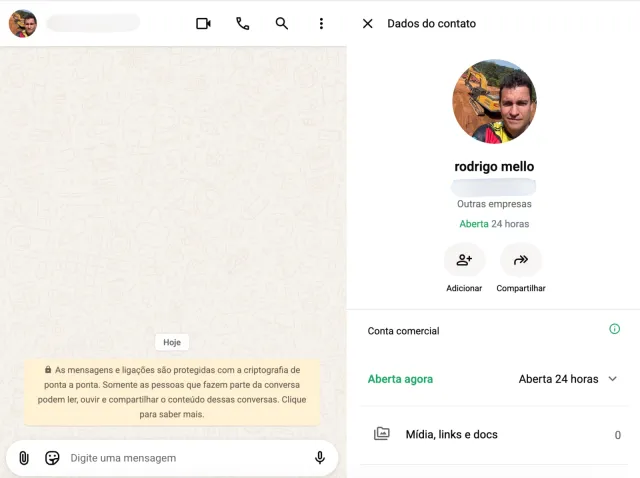Search messages with the magnifier icon
The height and width of the screenshot is (478, 640).
pos(282,24)
